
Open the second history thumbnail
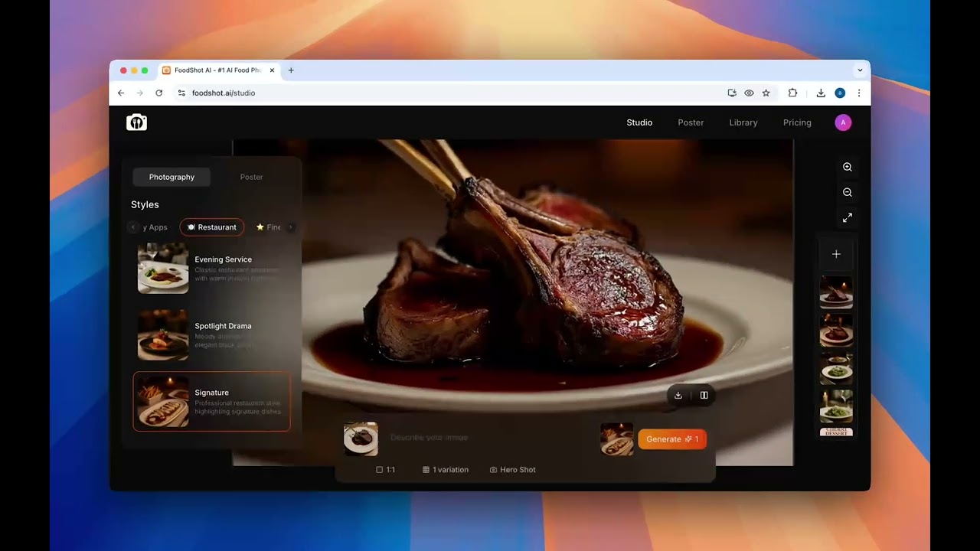[x=836, y=331]
